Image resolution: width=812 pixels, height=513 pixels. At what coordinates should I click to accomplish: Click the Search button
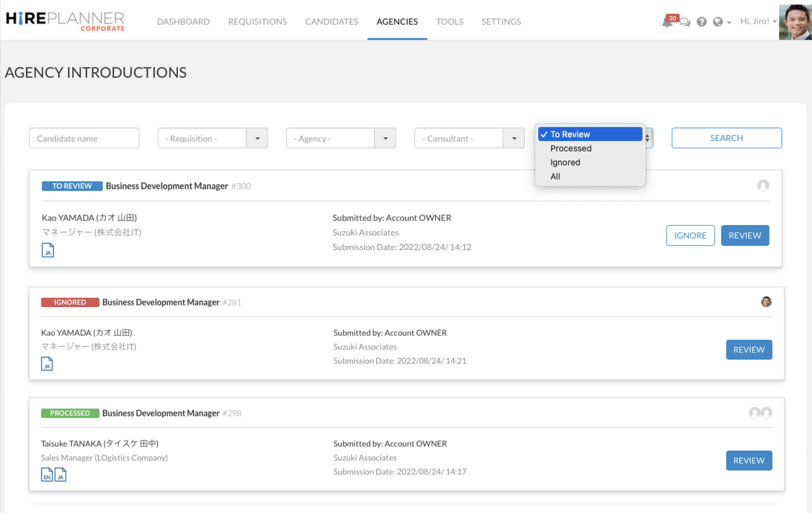click(726, 138)
